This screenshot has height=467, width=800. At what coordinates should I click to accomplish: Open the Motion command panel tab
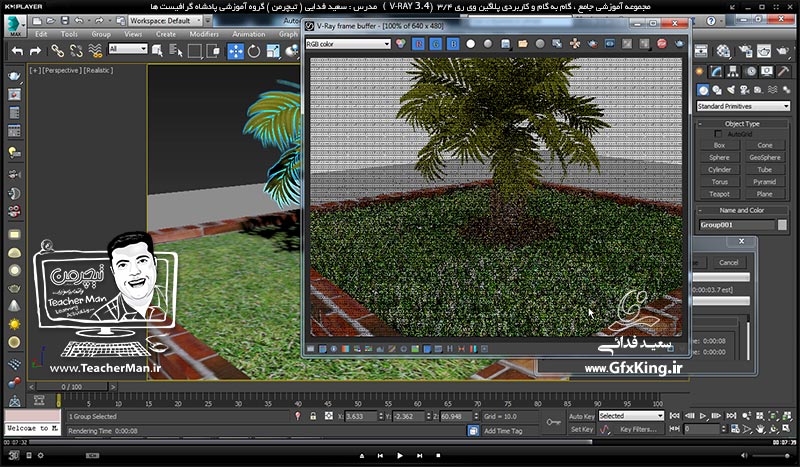[x=751, y=71]
